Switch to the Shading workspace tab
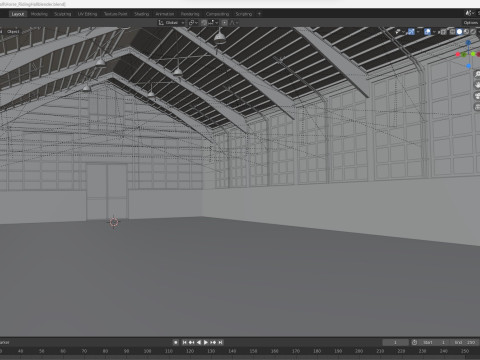 coord(141,14)
